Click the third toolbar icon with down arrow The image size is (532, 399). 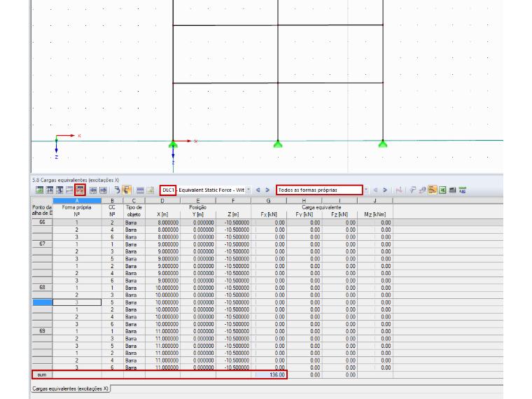click(x=59, y=190)
